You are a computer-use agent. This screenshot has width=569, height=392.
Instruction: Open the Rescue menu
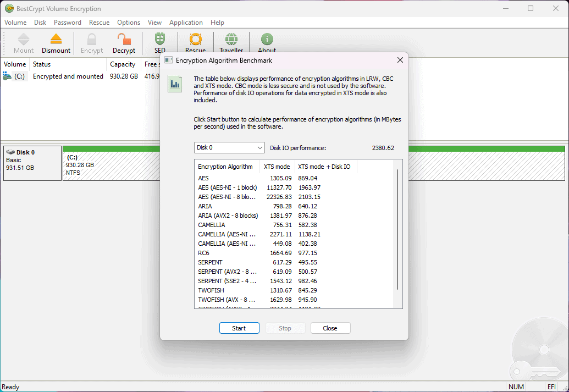(99, 23)
